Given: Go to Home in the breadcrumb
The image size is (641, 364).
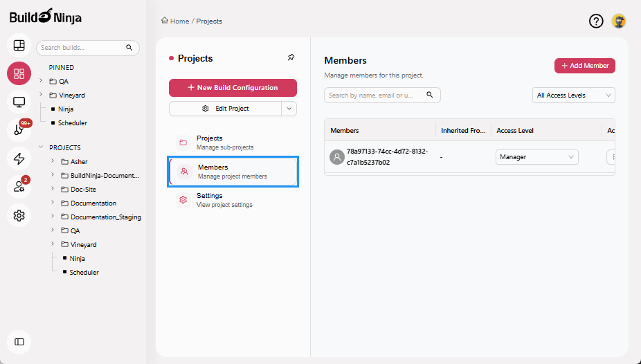Looking at the screenshot, I should (x=179, y=21).
